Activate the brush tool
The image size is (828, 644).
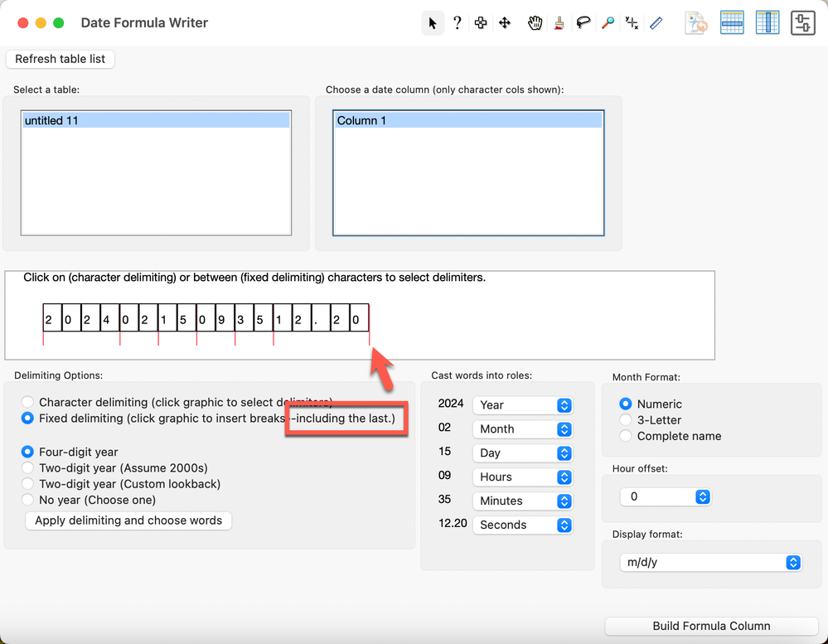point(559,22)
